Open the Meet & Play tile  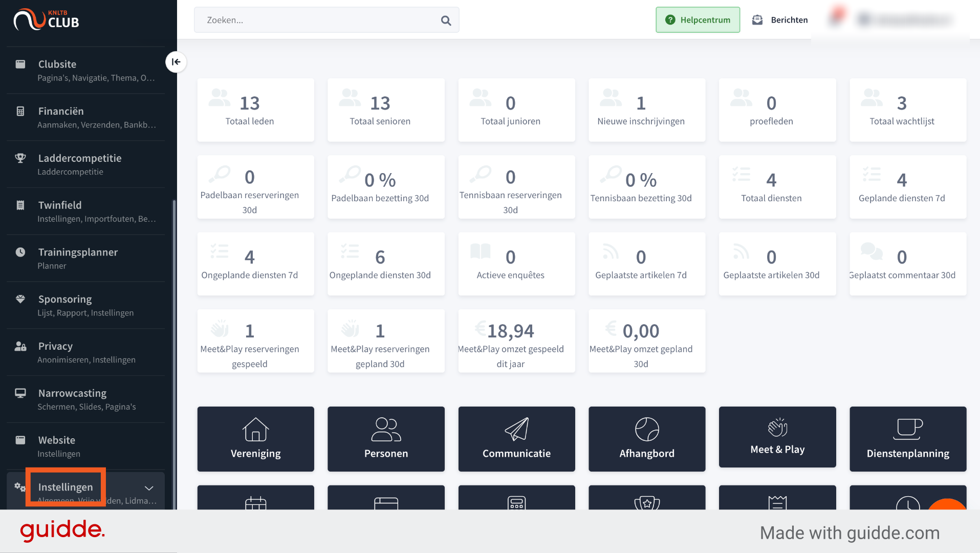point(777,437)
